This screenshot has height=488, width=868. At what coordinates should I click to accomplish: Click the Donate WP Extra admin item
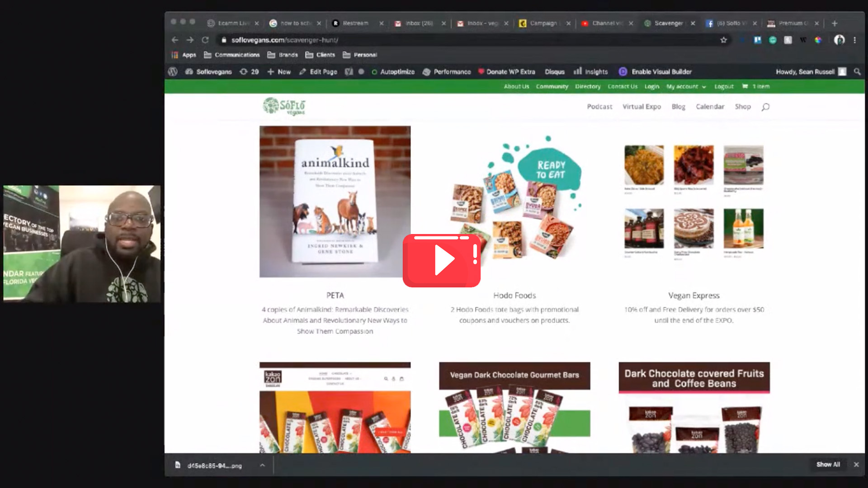(x=506, y=71)
